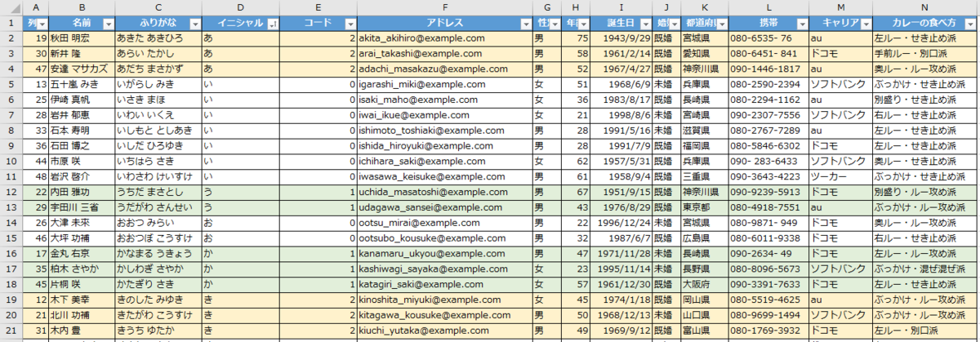Viewport: 980px width, 342px height.
Task: Select the whole sheet with the corner button
Action: (x=11, y=8)
